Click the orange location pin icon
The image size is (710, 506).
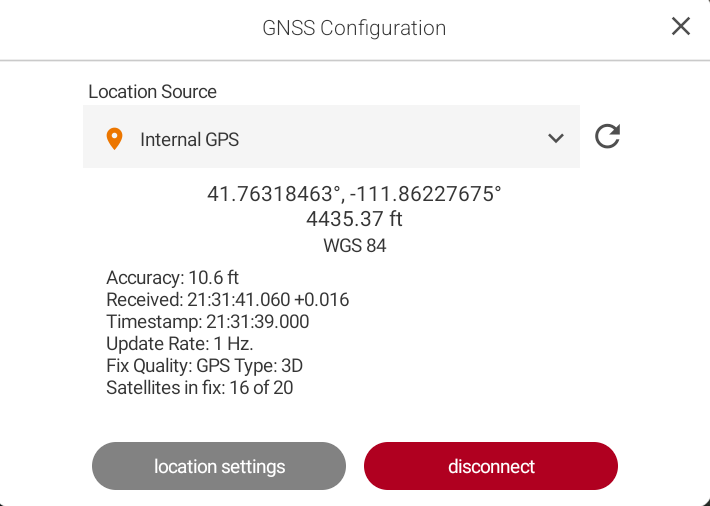coord(115,139)
